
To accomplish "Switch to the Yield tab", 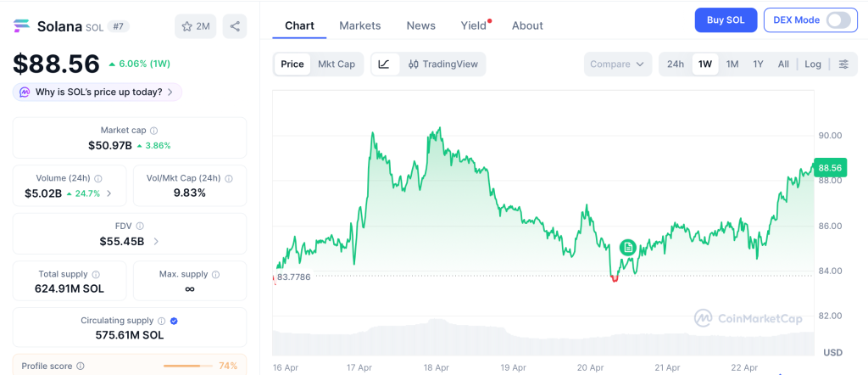I will click(x=474, y=25).
